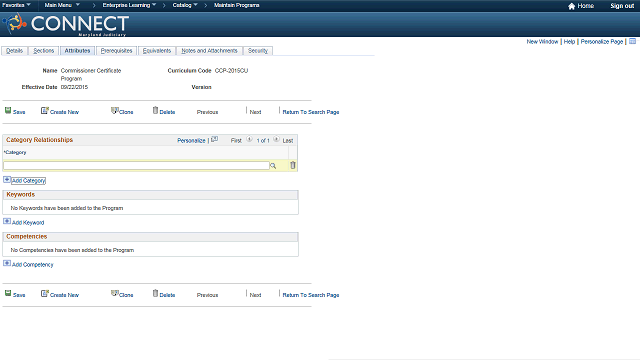The image size is (640, 360).
Task: Click the CONNECT logo
Action: click(x=65, y=24)
